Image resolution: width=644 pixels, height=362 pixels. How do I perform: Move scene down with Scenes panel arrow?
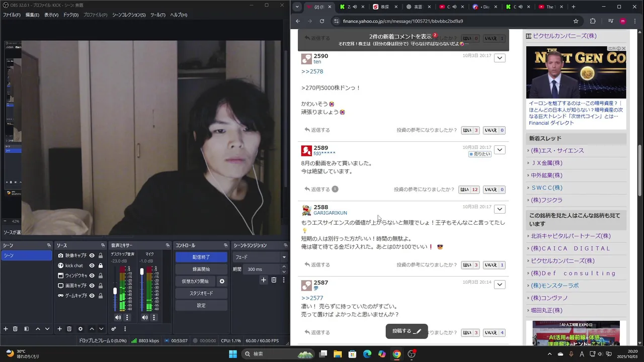pyautogui.click(x=47, y=329)
